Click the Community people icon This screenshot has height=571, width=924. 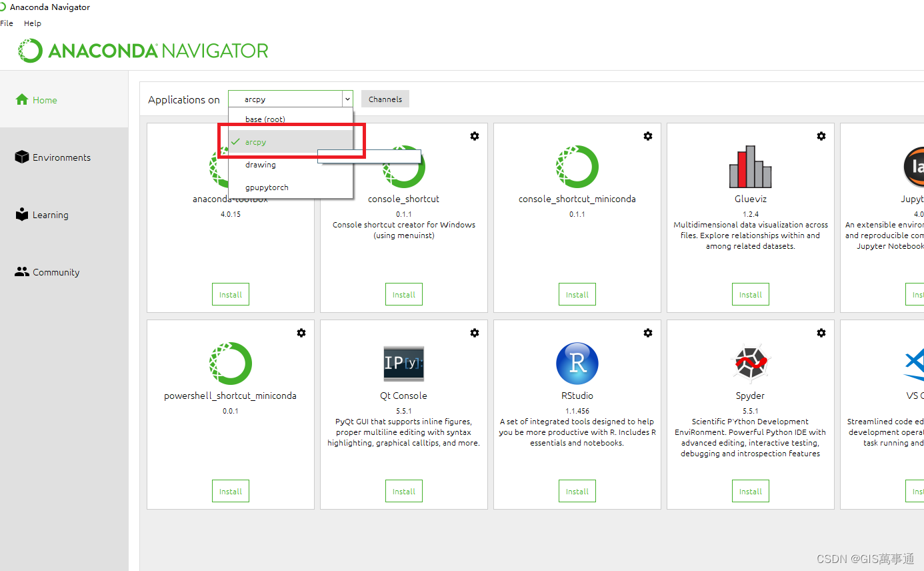coord(22,271)
